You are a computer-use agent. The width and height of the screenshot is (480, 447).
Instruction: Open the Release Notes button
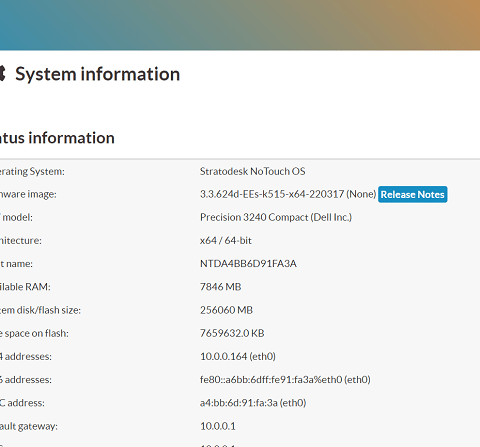[x=413, y=194]
